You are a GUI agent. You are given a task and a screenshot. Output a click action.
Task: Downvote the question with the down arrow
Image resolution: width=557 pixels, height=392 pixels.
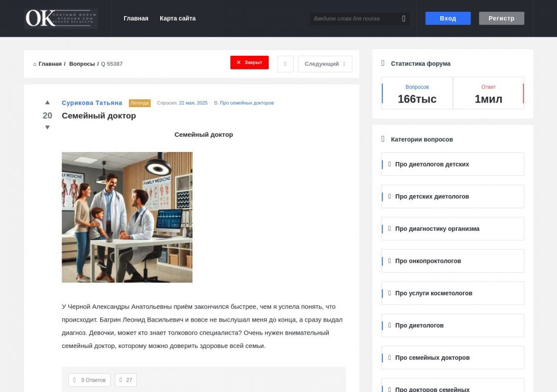[47, 127]
